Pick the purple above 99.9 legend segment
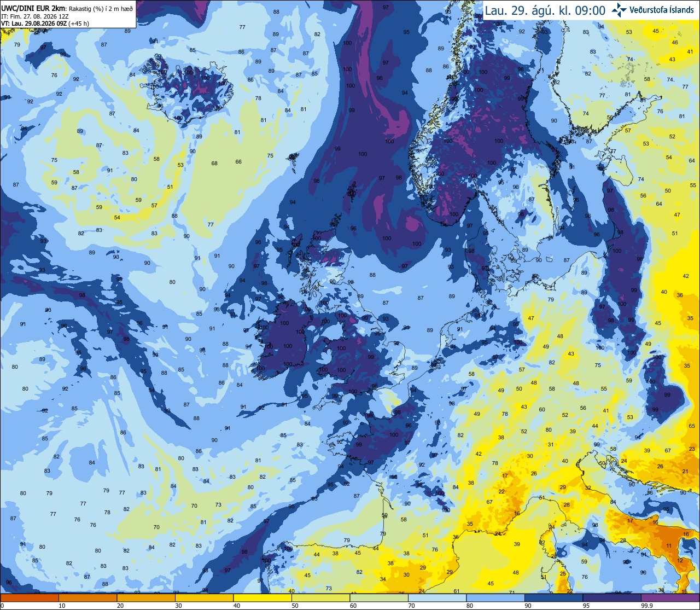This screenshot has width=700, height=610. click(x=670, y=598)
